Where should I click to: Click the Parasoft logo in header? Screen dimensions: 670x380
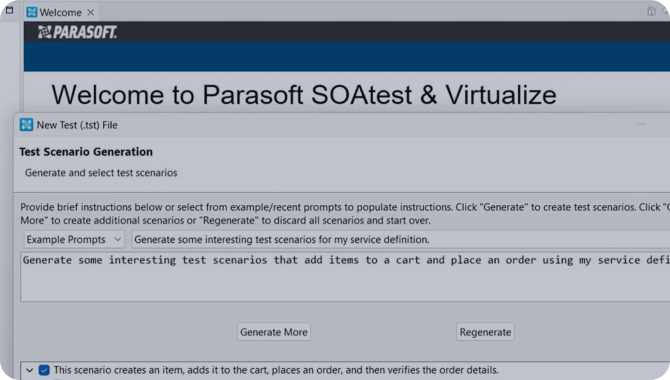click(x=77, y=32)
